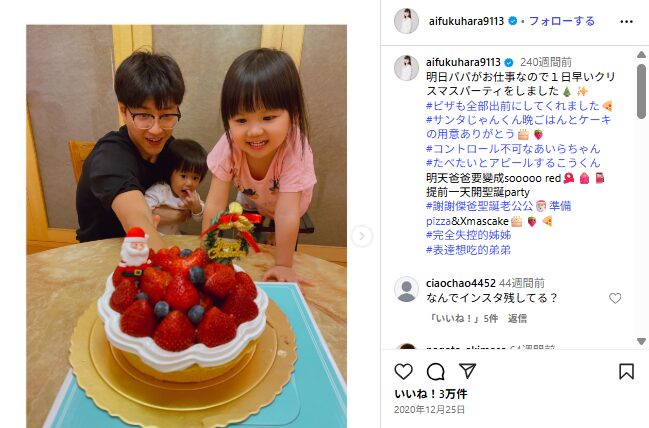Save post with bookmark icon

[626, 371]
